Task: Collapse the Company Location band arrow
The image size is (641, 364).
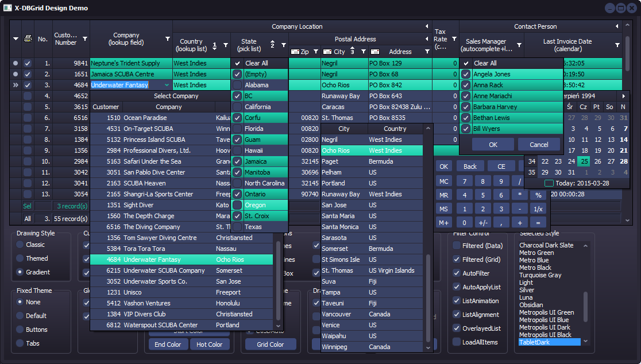Action: [427, 26]
